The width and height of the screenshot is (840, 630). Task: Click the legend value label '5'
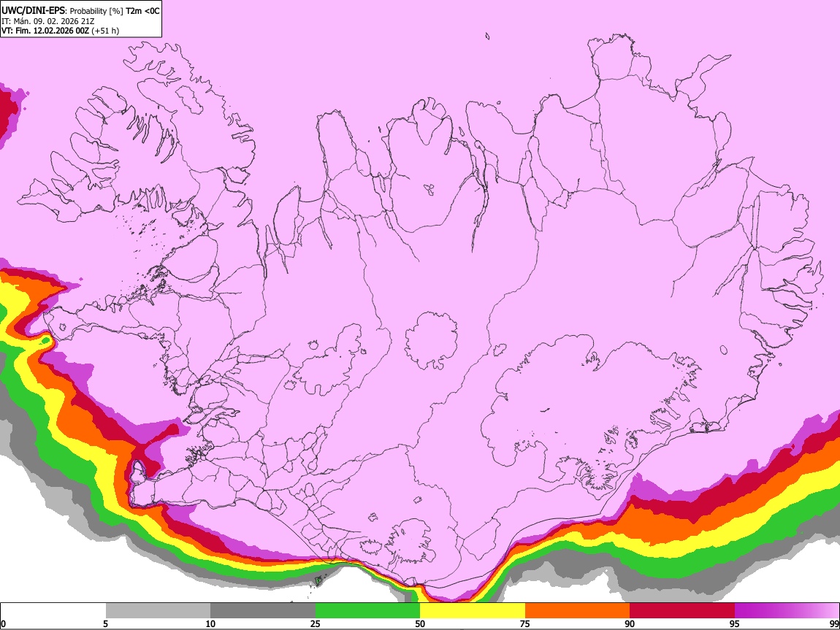tap(106, 623)
